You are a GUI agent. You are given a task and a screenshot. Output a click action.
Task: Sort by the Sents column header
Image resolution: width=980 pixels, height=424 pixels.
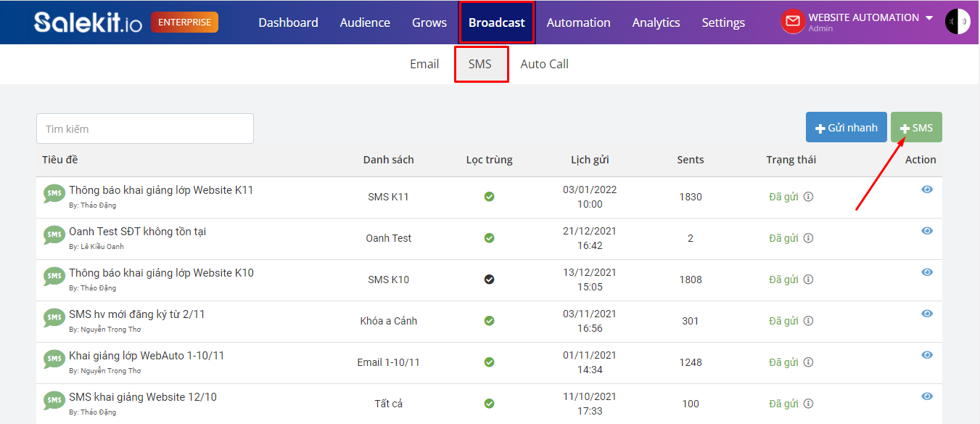tap(691, 160)
